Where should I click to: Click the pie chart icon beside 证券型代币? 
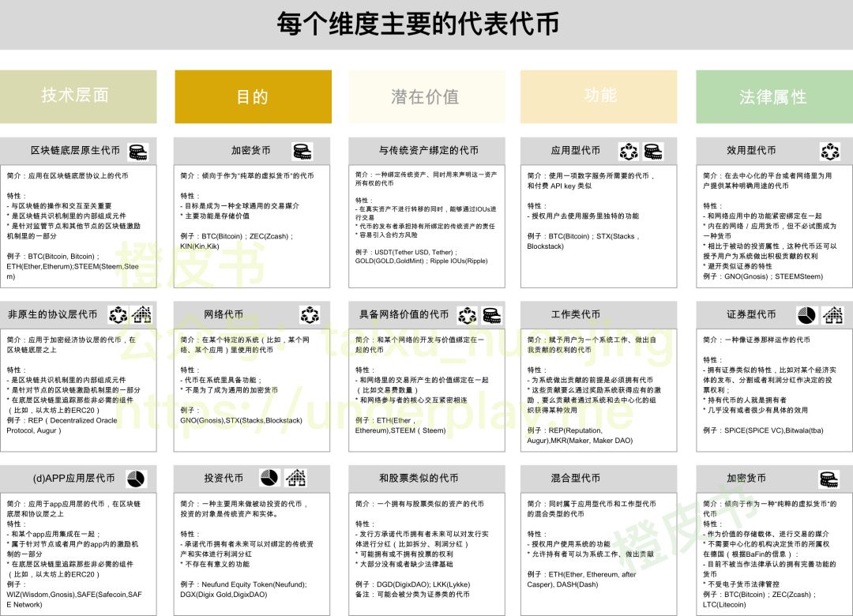[x=806, y=314]
